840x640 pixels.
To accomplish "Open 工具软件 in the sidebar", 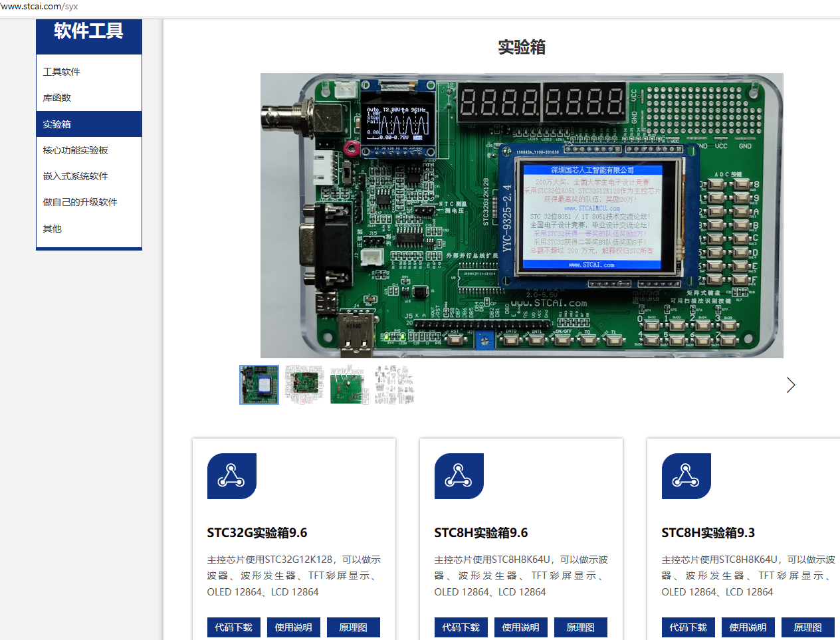I will 89,72.
